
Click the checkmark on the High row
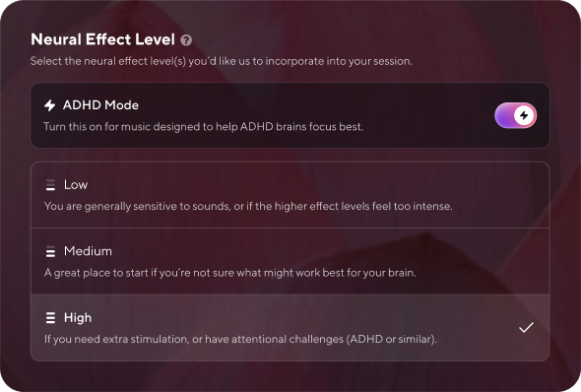526,328
